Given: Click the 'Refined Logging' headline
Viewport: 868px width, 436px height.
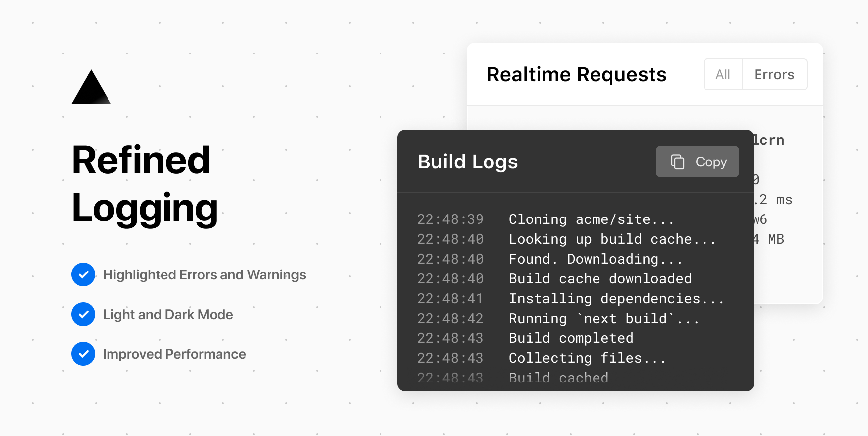Looking at the screenshot, I should [144, 183].
